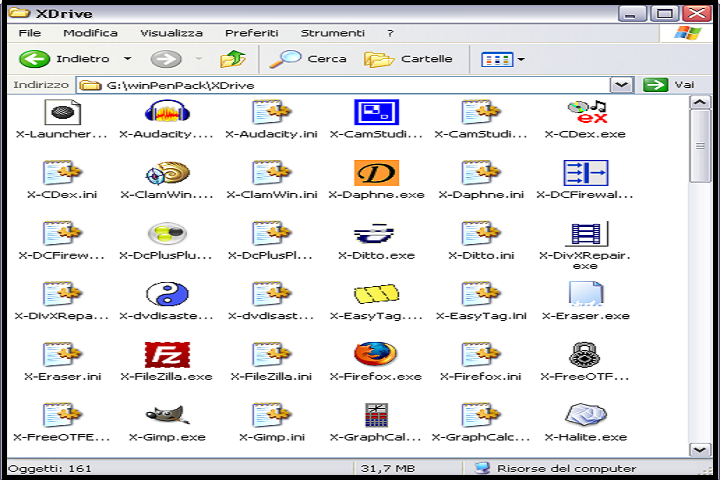This screenshot has width=720, height=480.
Task: Select the X-FileZilla.exe file icon
Action: coord(166,355)
